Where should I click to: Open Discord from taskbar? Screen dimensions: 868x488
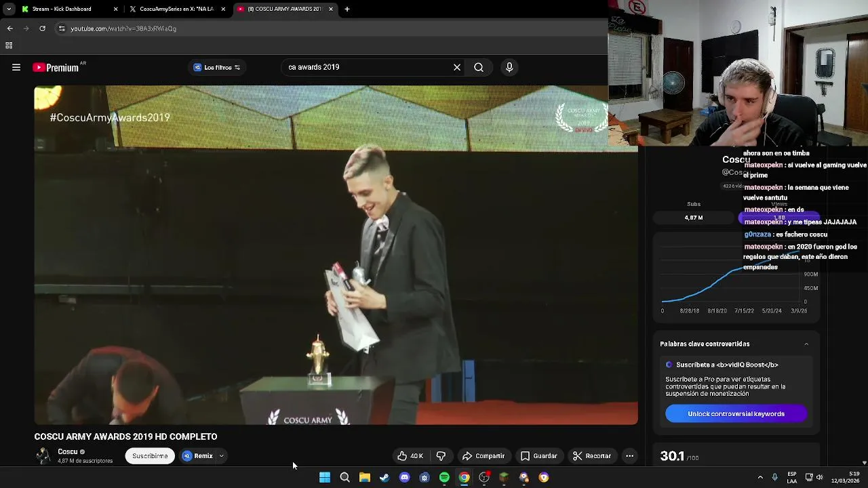pyautogui.click(x=405, y=478)
